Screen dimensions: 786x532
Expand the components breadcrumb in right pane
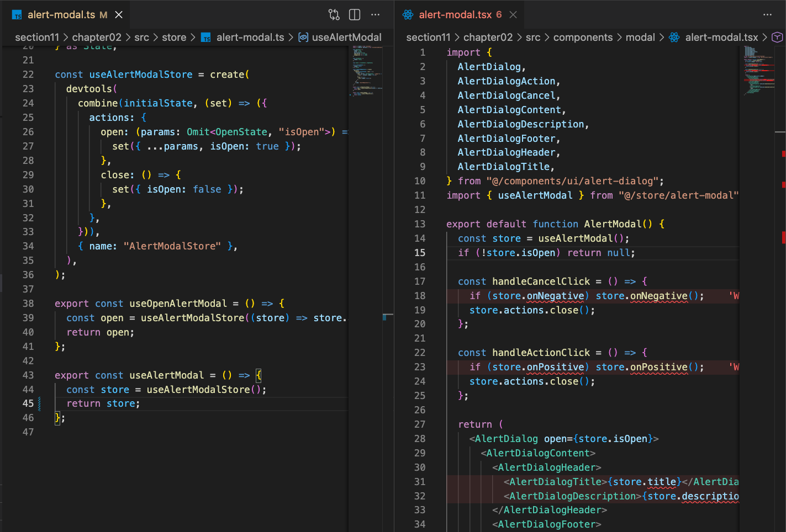pyautogui.click(x=583, y=37)
